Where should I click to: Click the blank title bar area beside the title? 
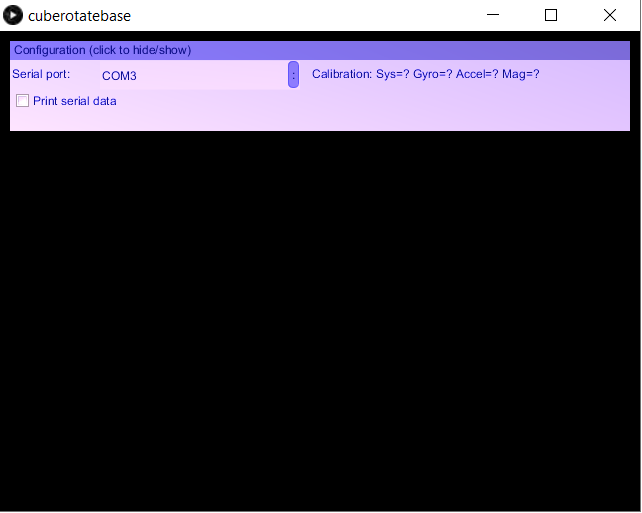tap(300, 15)
